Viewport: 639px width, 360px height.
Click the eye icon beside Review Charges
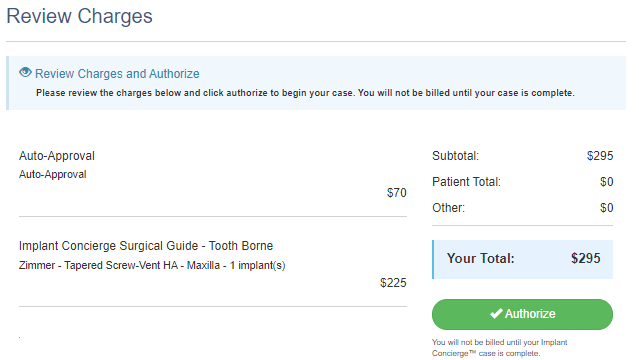click(25, 73)
